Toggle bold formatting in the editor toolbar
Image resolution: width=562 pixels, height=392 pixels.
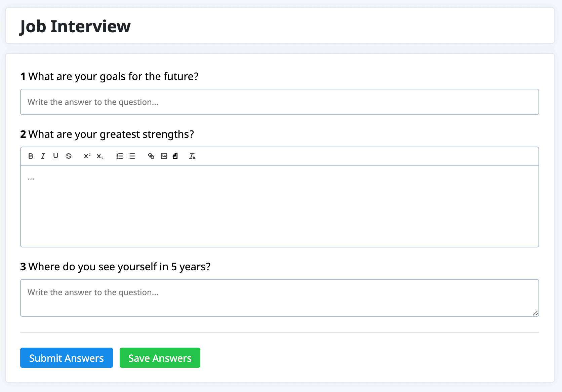point(31,156)
